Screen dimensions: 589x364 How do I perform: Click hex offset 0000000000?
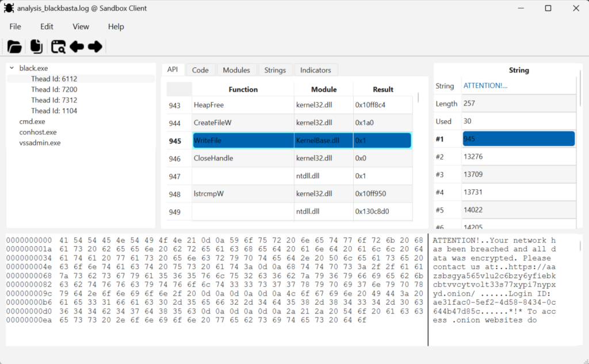coord(29,240)
